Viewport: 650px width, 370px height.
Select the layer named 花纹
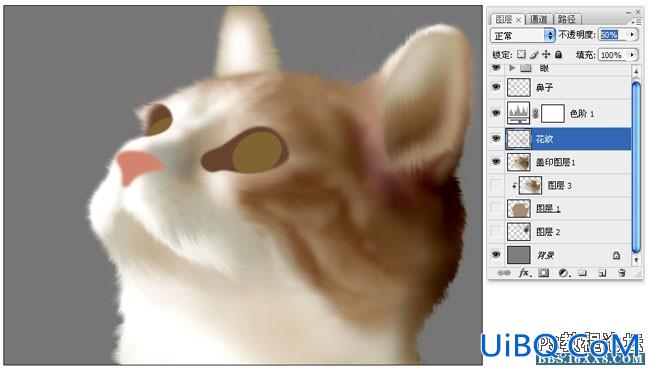(544, 139)
